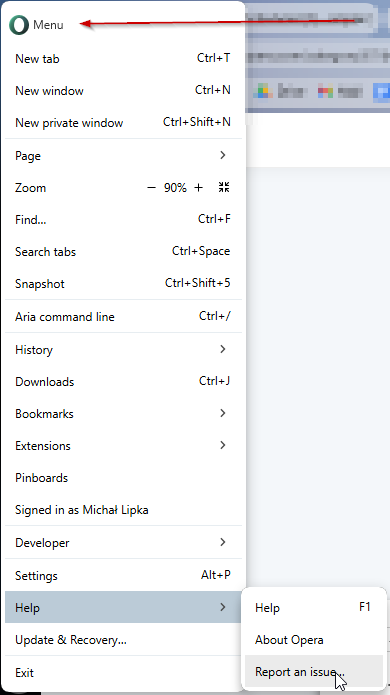Choose Report an issue in Help submenu
Image resolution: width=390 pixels, height=695 pixels.
[x=314, y=672]
